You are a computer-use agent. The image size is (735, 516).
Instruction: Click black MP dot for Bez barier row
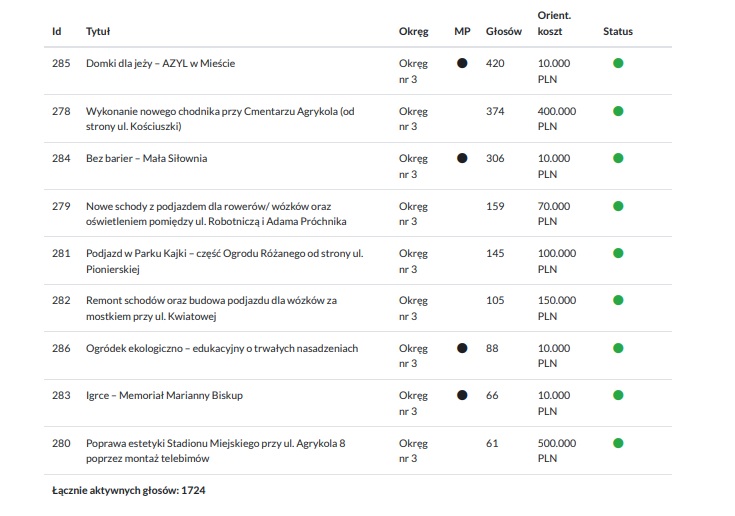[461, 158]
